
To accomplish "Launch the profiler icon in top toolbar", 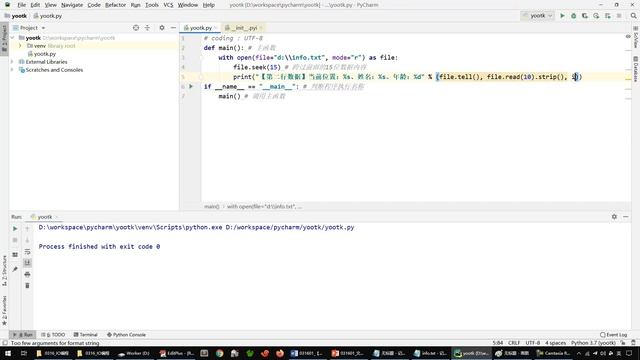I will click(596, 16).
